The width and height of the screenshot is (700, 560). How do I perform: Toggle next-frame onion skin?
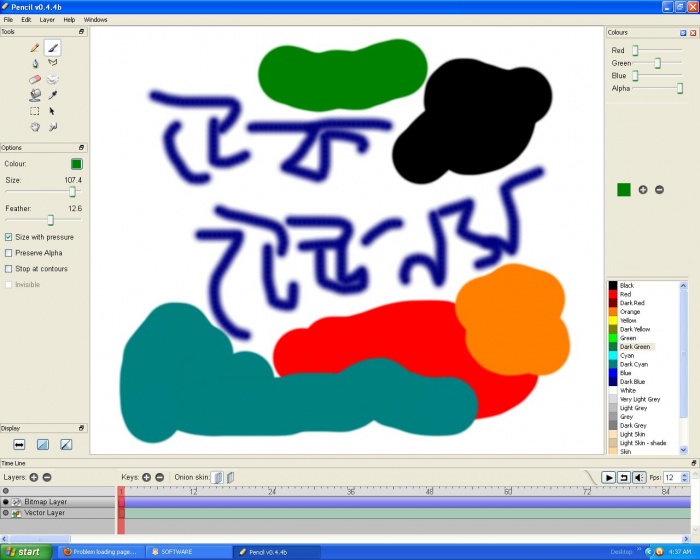(x=230, y=477)
